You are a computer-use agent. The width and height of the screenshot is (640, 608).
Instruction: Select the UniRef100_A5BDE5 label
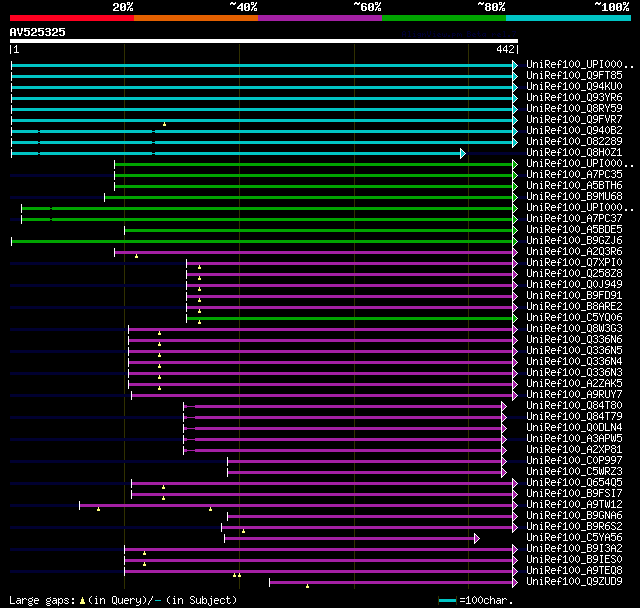[574, 230]
